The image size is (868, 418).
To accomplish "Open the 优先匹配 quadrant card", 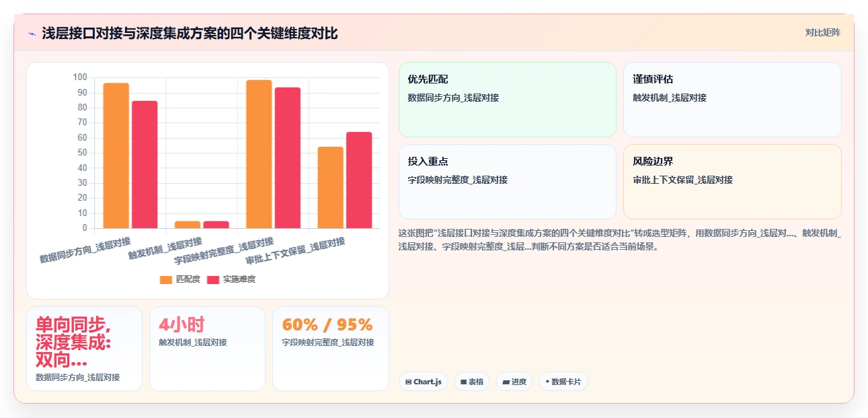I will click(508, 100).
